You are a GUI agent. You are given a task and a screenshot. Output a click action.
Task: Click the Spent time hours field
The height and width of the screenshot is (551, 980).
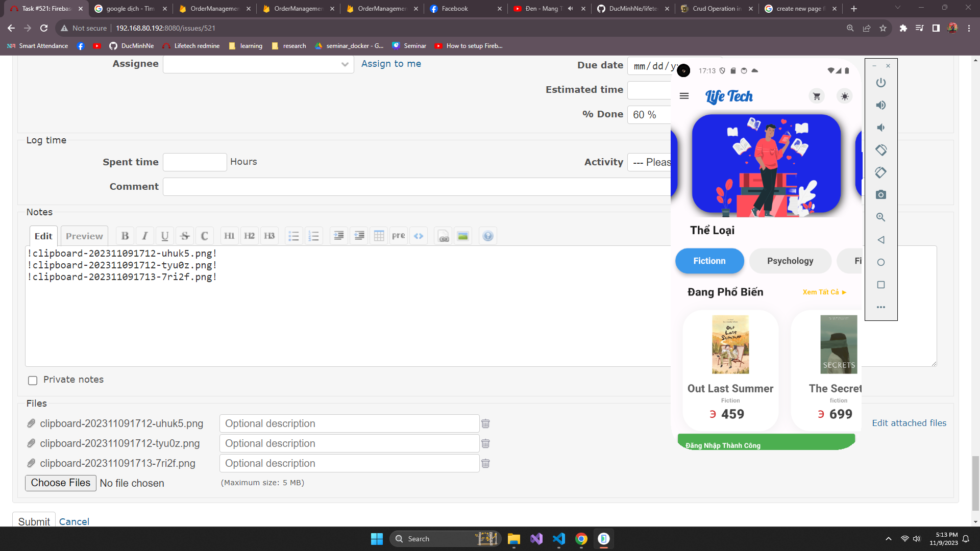[x=194, y=162]
